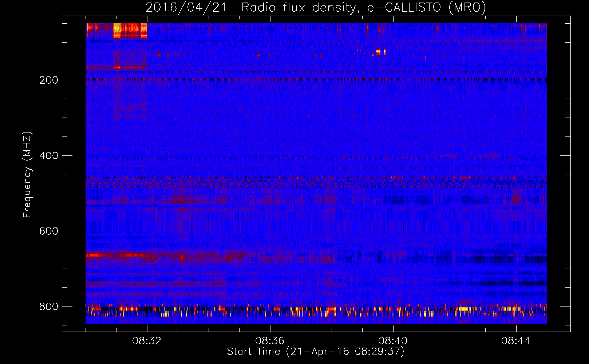This screenshot has width=589, height=364.
Task: Click the 200 frequency tick label
Action: point(48,80)
